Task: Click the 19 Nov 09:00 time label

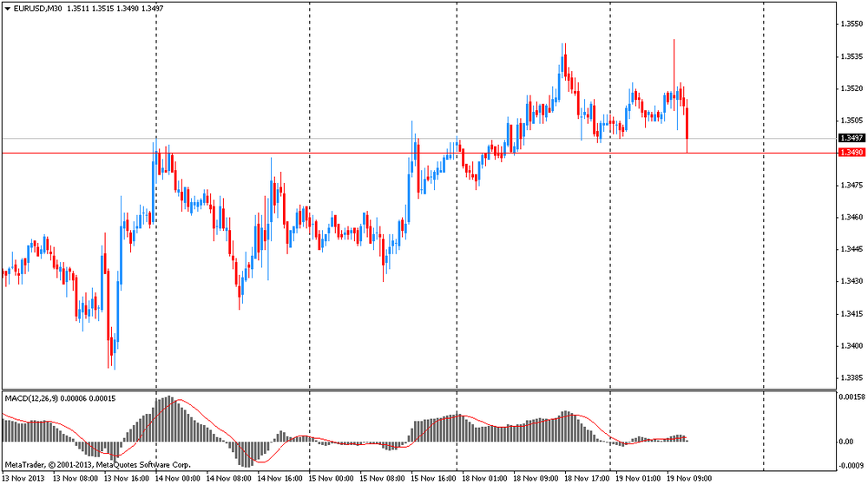Action: click(689, 477)
